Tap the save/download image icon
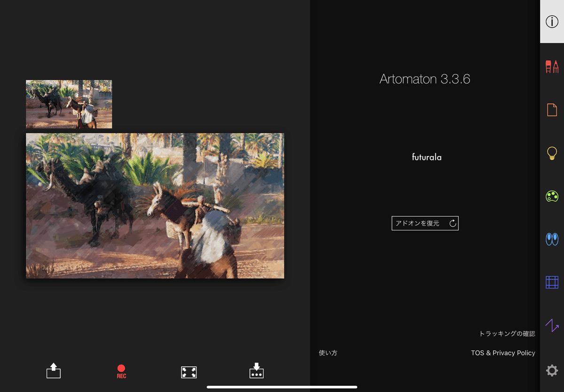 257,370
